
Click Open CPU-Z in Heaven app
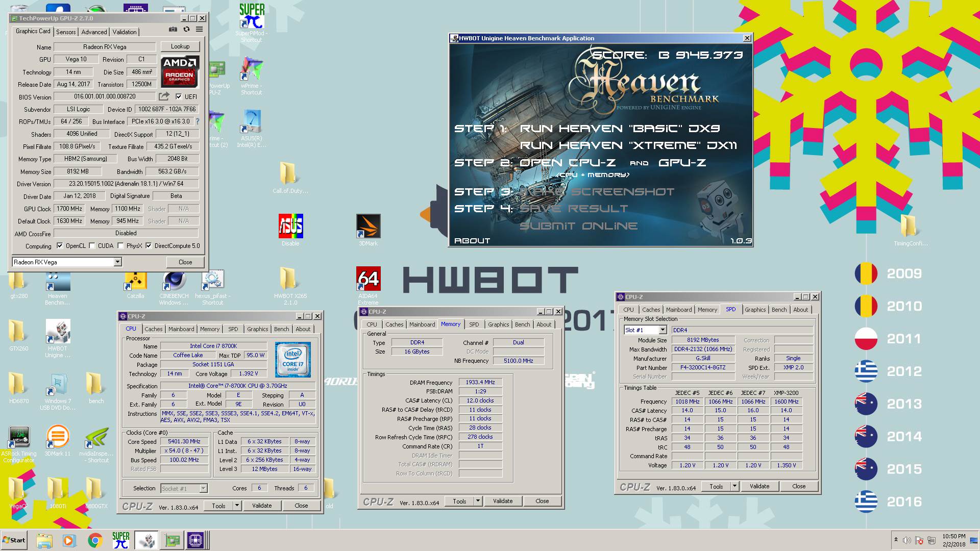tap(568, 163)
